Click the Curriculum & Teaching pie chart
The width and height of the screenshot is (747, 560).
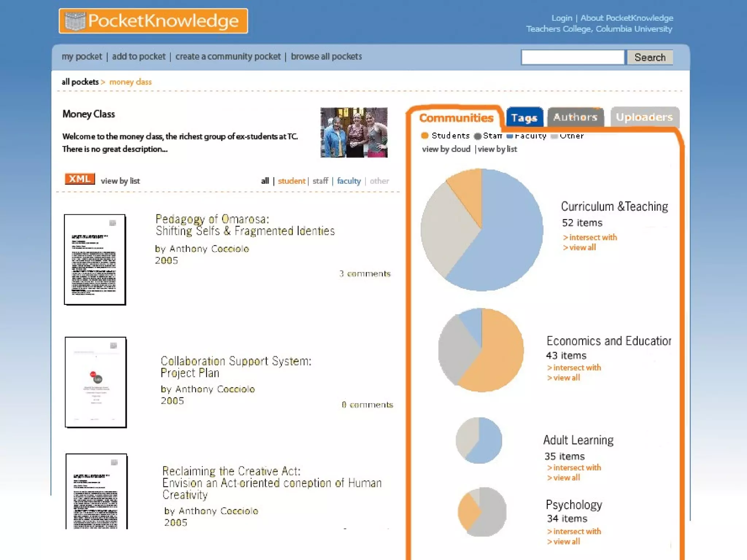coord(482,230)
